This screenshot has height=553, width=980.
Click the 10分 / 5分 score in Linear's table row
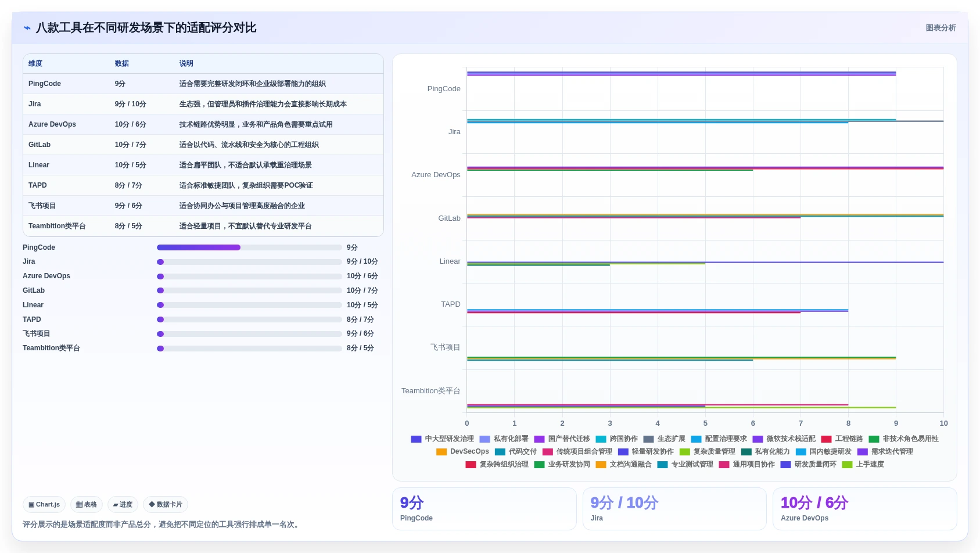coord(131,165)
